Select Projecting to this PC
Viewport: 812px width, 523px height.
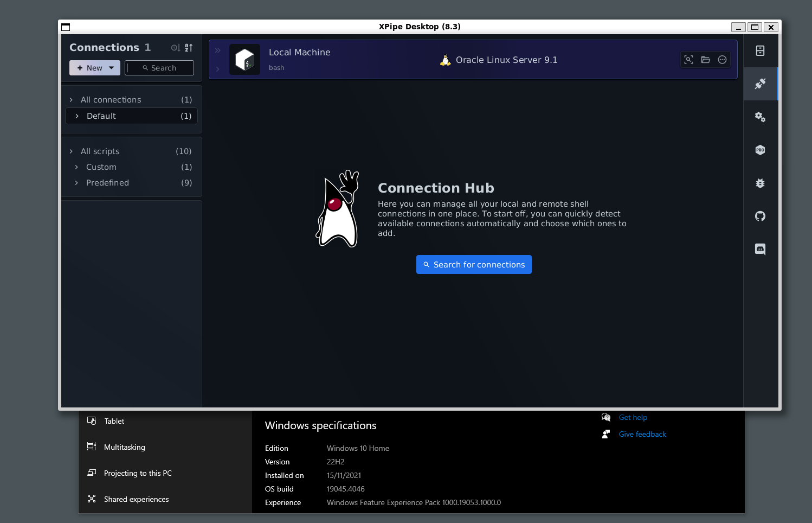[x=138, y=473]
